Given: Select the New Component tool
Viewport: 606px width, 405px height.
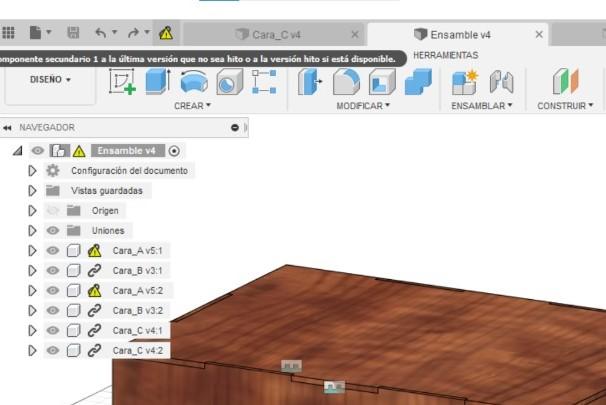Looking at the screenshot, I should click(465, 82).
